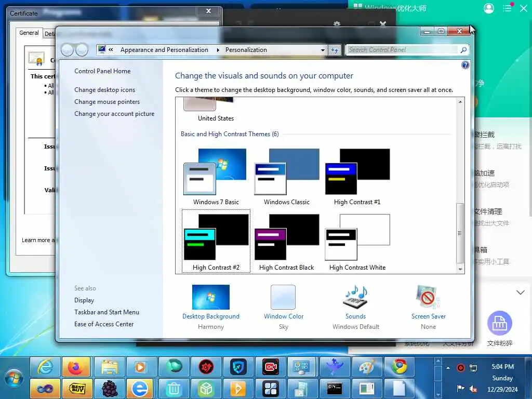This screenshot has height=399, width=532.
Task: Open Windows Explorer folder taskbar icon
Action: pos(109,367)
